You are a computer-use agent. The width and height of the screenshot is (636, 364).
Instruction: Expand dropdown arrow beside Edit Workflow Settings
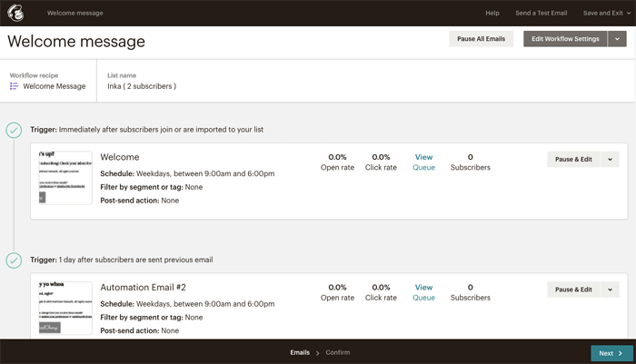(x=617, y=39)
